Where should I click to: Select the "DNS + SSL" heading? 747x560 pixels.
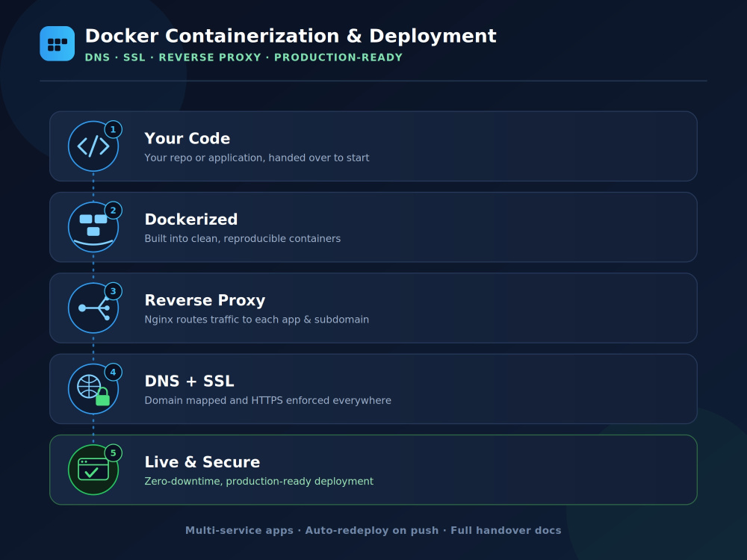pyautogui.click(x=190, y=382)
